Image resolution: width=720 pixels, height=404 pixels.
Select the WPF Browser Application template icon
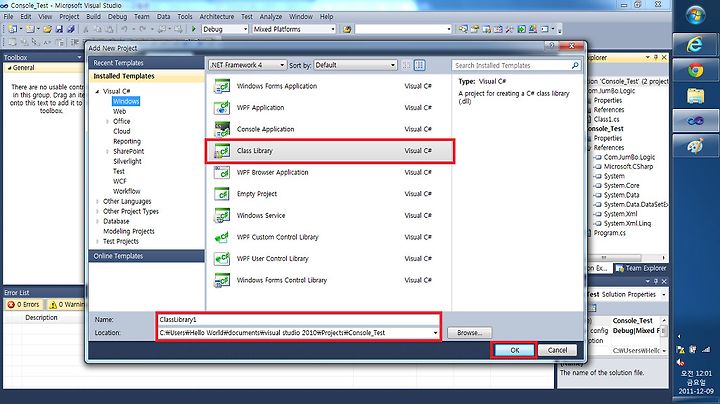point(222,173)
